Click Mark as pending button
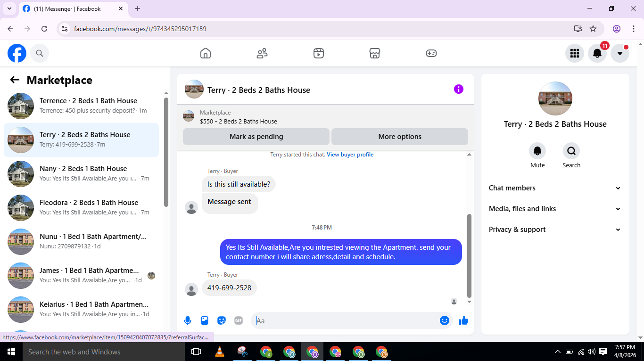This screenshot has height=361, width=644. pos(256,137)
